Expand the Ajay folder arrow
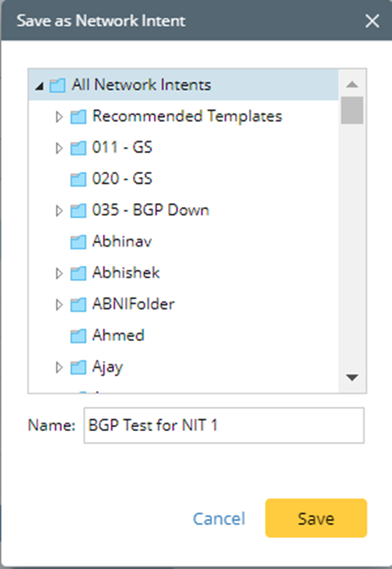Screen dimensions: 392x569 (x=59, y=368)
